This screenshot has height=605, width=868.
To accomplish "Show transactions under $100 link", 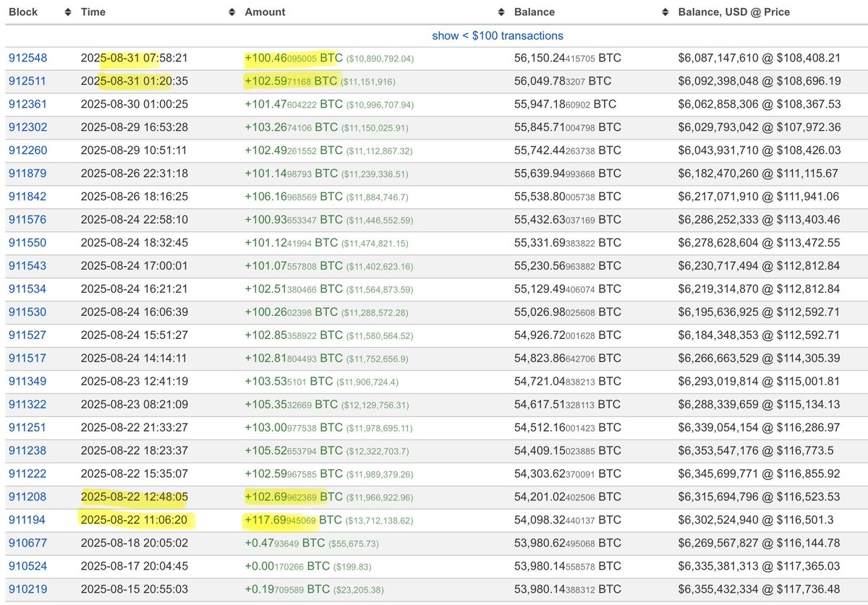I will tap(497, 35).
